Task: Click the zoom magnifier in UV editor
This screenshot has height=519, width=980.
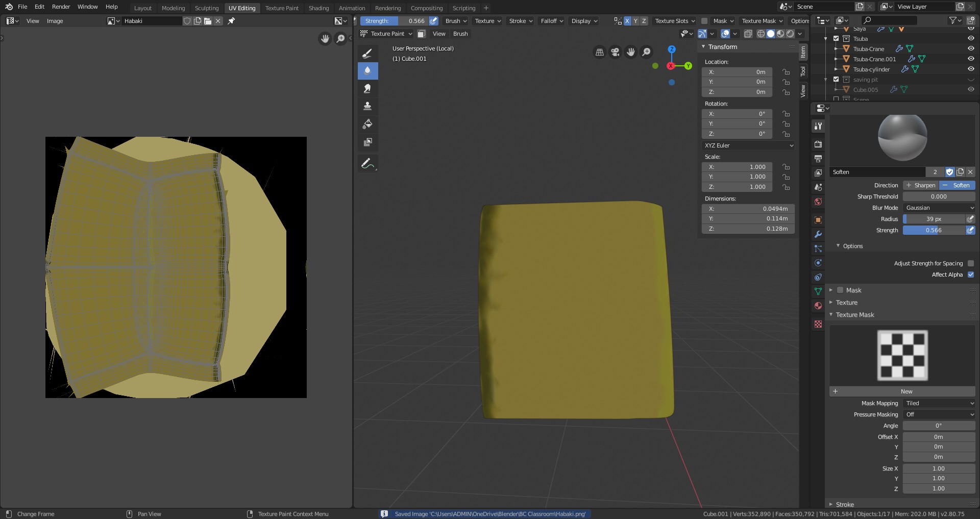Action: (340, 39)
